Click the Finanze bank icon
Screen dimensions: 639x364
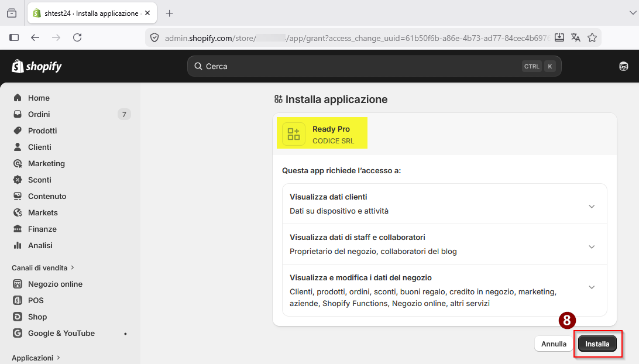click(18, 229)
